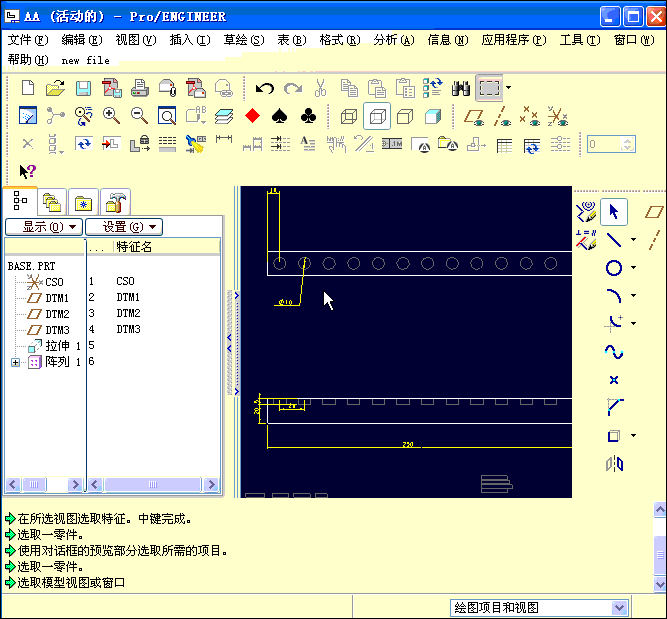Switch to the Folder Browser tab
667x619 pixels.
51,202
